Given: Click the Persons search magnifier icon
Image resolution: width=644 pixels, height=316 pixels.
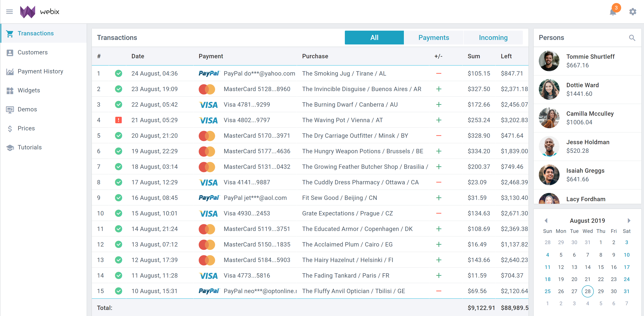Looking at the screenshot, I should coord(632,38).
